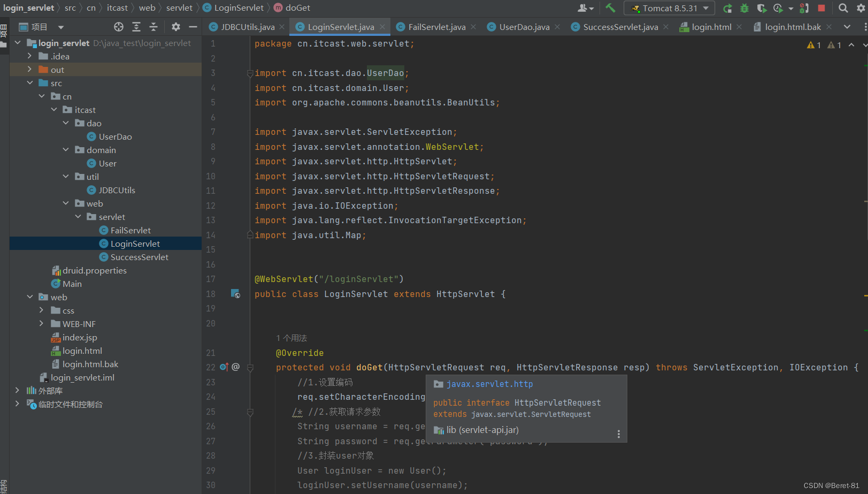Click the override marker on line 22
Viewport: 868px width, 494px height.
(x=224, y=367)
